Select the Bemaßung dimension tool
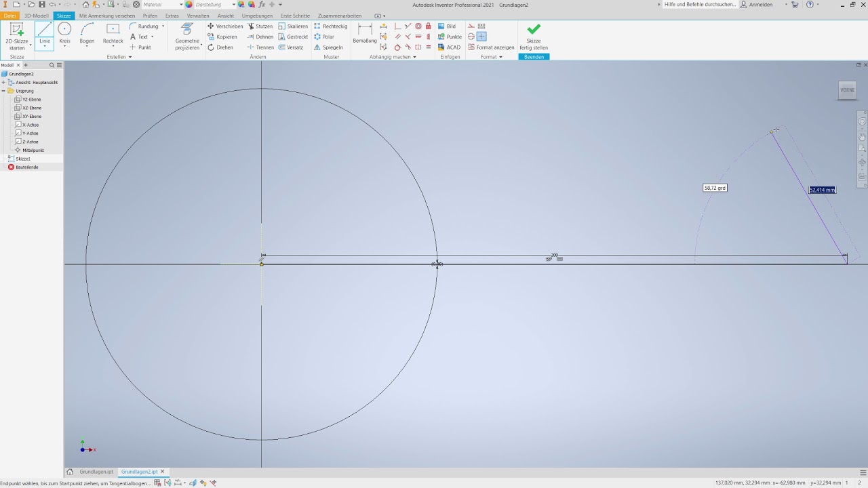 tap(365, 33)
